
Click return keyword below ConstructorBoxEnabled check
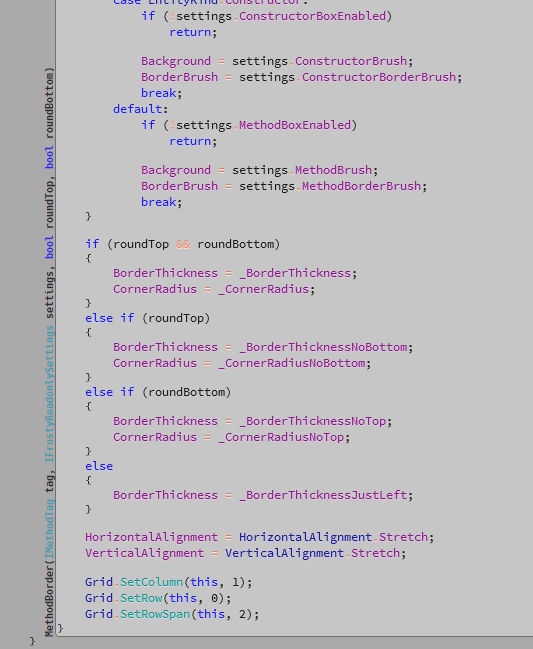[190, 32]
